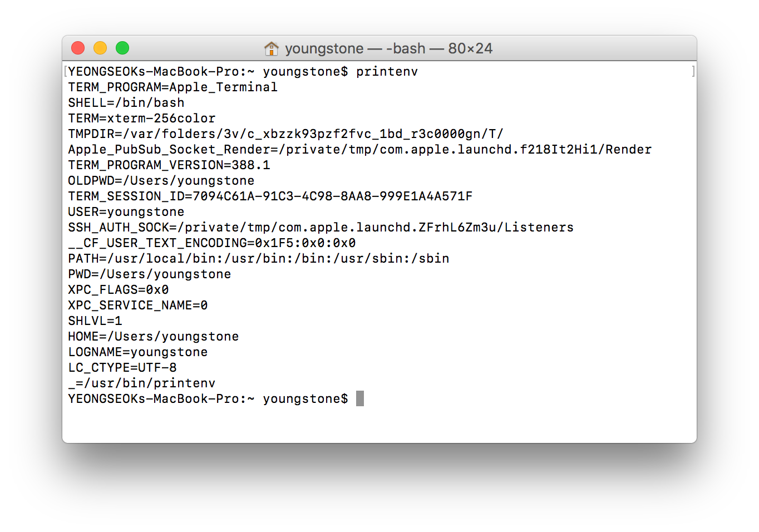Click the home folder proxy icon in title bar
Screen dimensions: 759x532
coord(272,48)
